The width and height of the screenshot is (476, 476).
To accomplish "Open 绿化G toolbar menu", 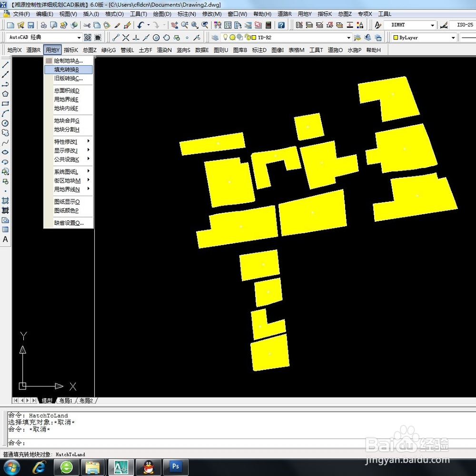I will pos(109,50).
